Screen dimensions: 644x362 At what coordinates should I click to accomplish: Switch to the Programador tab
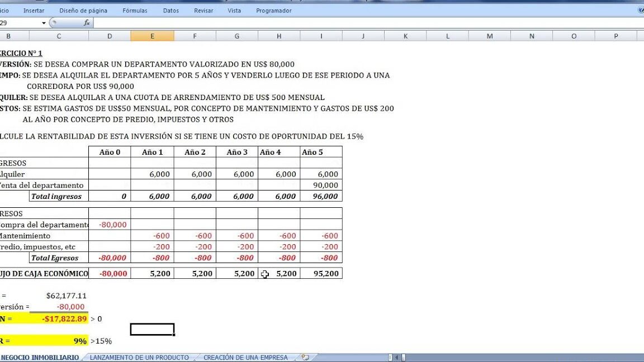(273, 11)
